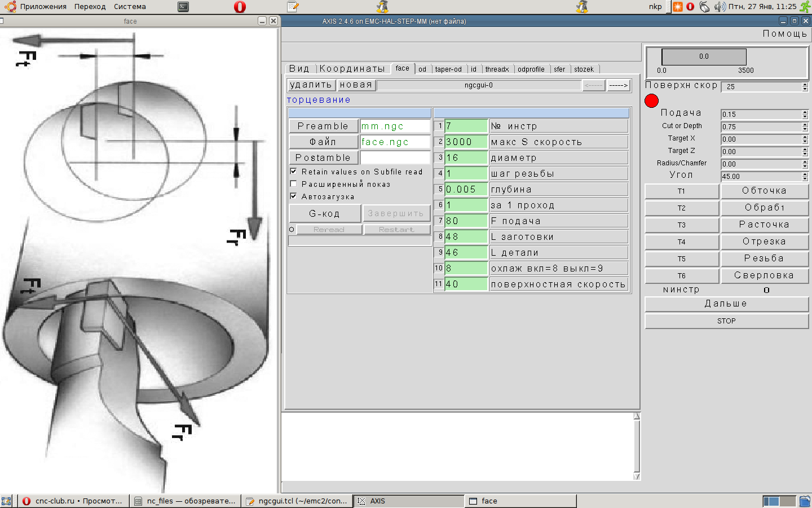
Task: Click the red circle indicator under Поверхн скор
Action: [651, 101]
